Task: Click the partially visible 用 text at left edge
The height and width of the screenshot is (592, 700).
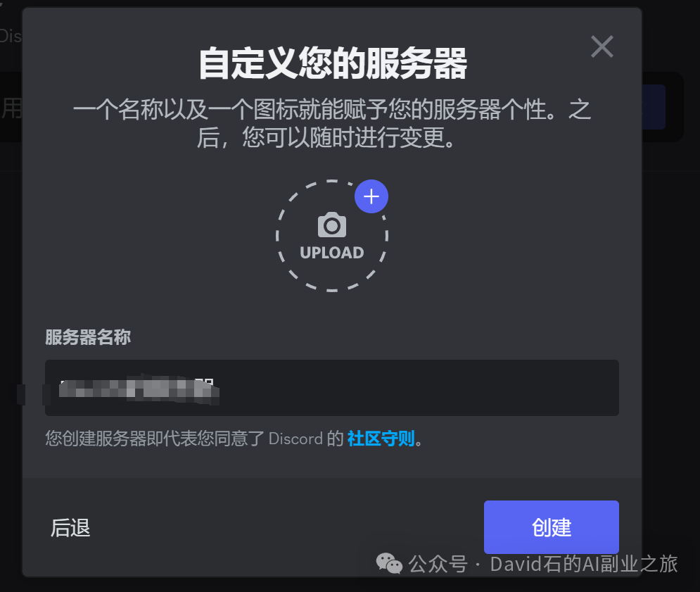Action: click(x=11, y=108)
